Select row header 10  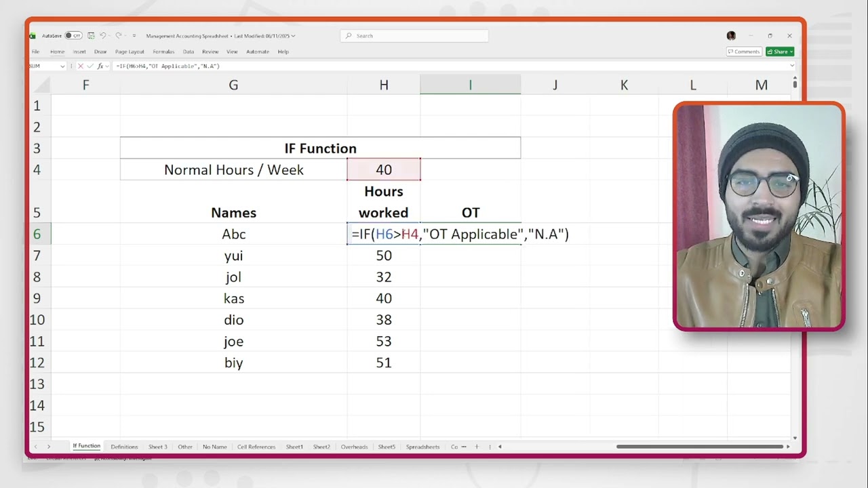coord(37,320)
